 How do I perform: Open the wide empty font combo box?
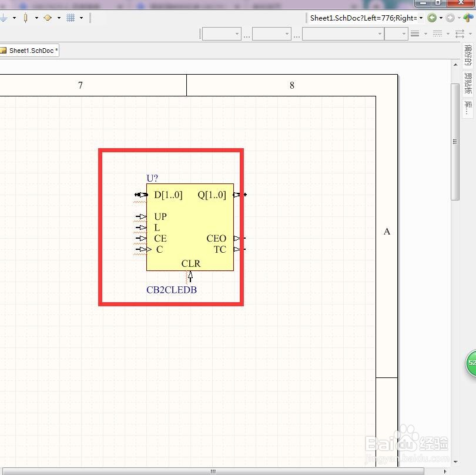pos(343,34)
